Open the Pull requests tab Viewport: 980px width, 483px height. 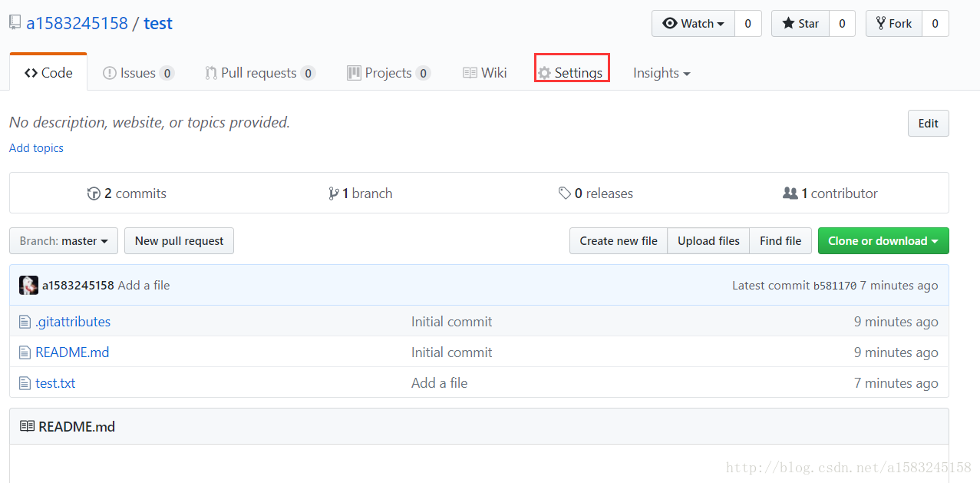[x=260, y=73]
